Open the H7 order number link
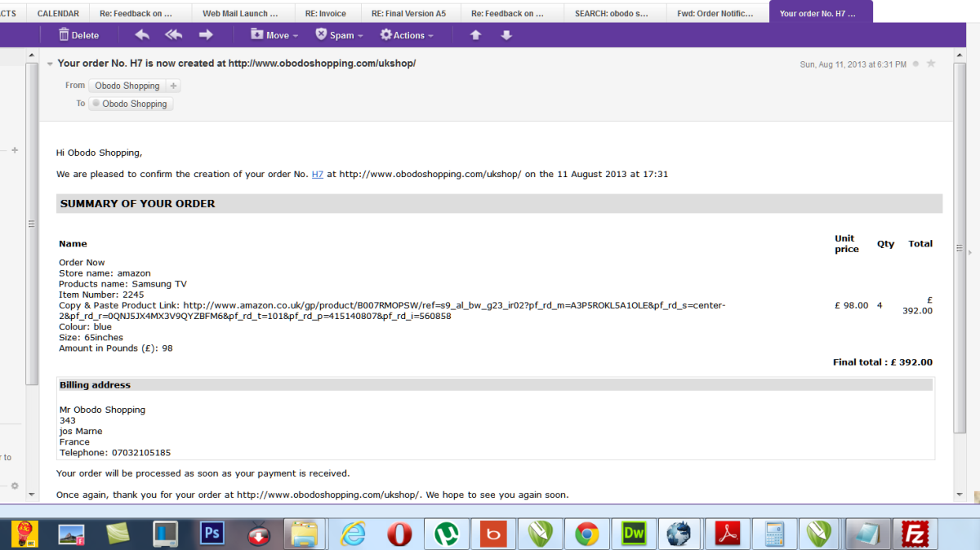The image size is (980, 550). point(318,174)
